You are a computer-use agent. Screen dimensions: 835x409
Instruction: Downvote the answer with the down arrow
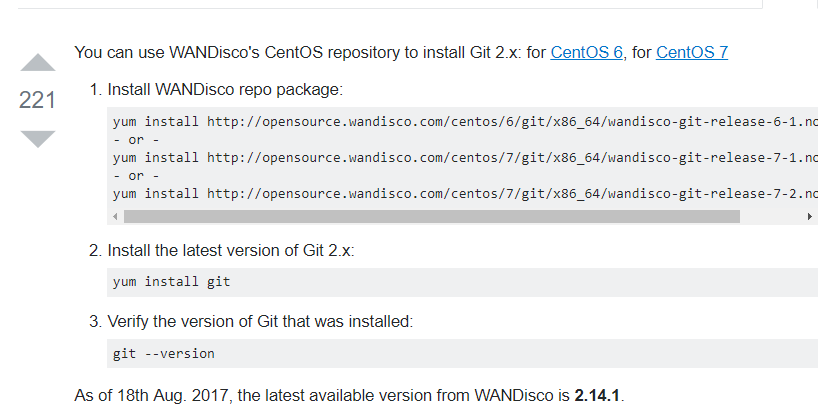tap(38, 138)
